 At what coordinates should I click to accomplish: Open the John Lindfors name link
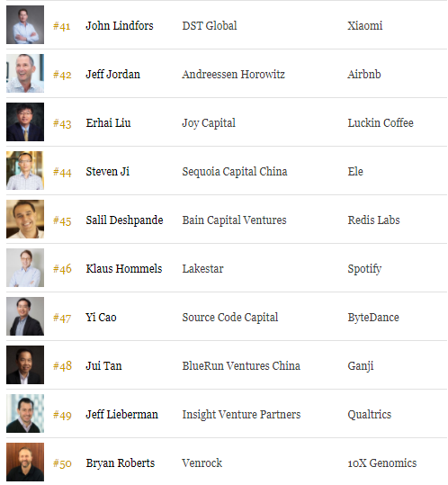point(120,26)
